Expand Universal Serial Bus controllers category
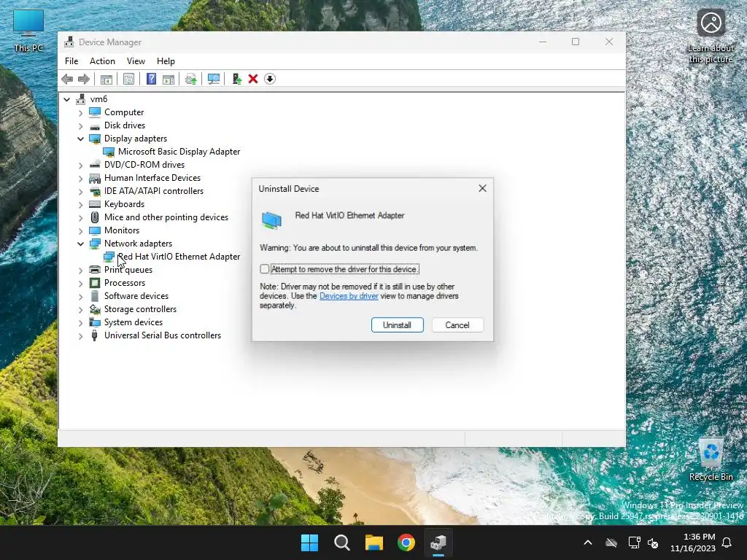The width and height of the screenshot is (747, 560). (x=80, y=335)
